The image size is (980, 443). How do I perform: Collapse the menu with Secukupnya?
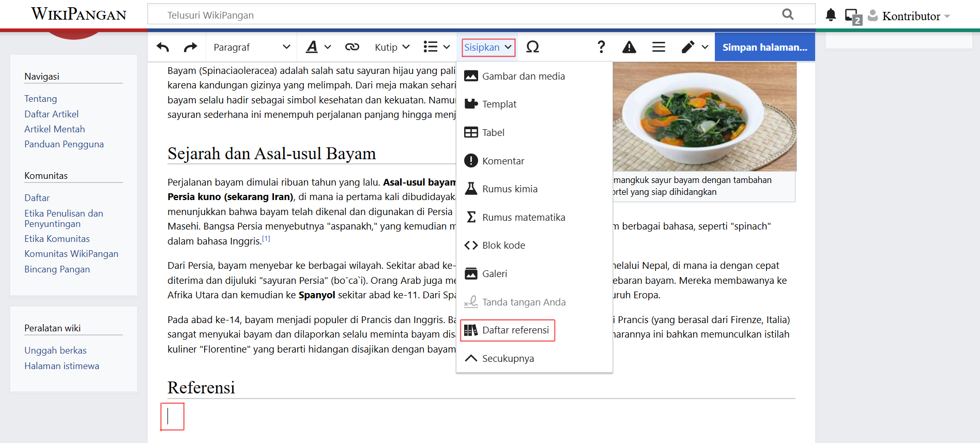508,358
